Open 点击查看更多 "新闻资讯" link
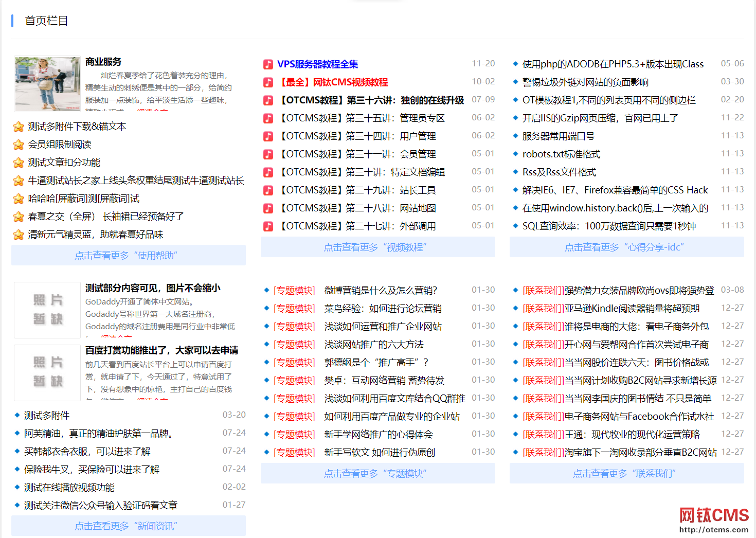This screenshot has height=538, width=756. click(128, 526)
